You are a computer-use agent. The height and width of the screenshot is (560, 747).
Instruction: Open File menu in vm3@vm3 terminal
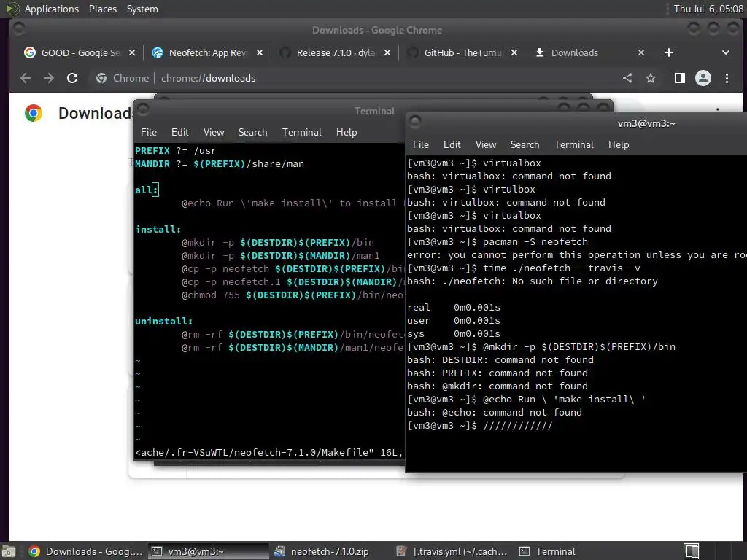[421, 145]
